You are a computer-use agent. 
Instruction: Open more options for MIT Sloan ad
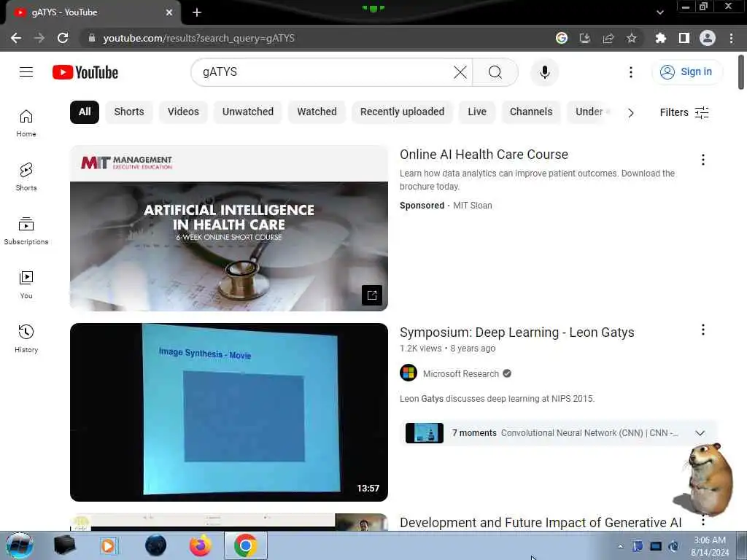click(x=703, y=160)
